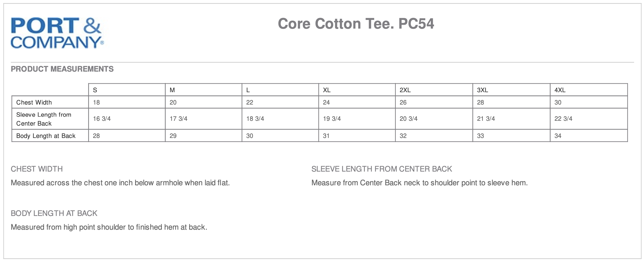Screen dimensions: 644x264
Task: Click the Product Measurements heading
Action: [62, 69]
